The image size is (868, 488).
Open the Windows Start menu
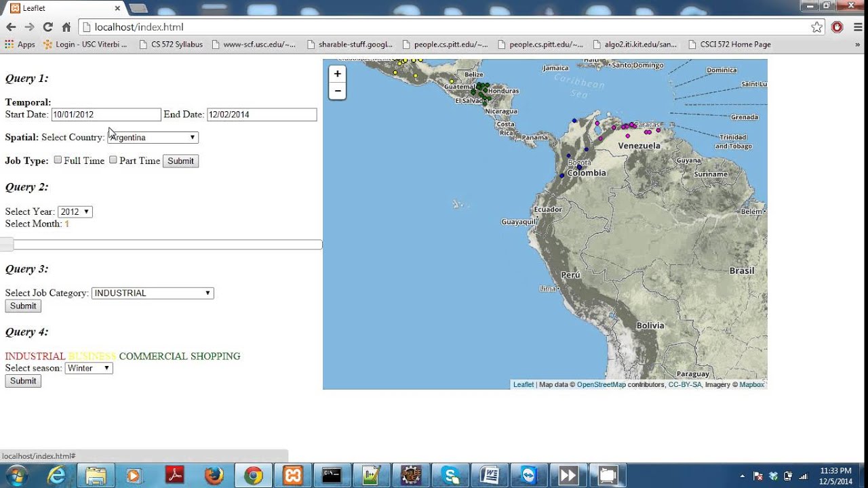point(16,476)
